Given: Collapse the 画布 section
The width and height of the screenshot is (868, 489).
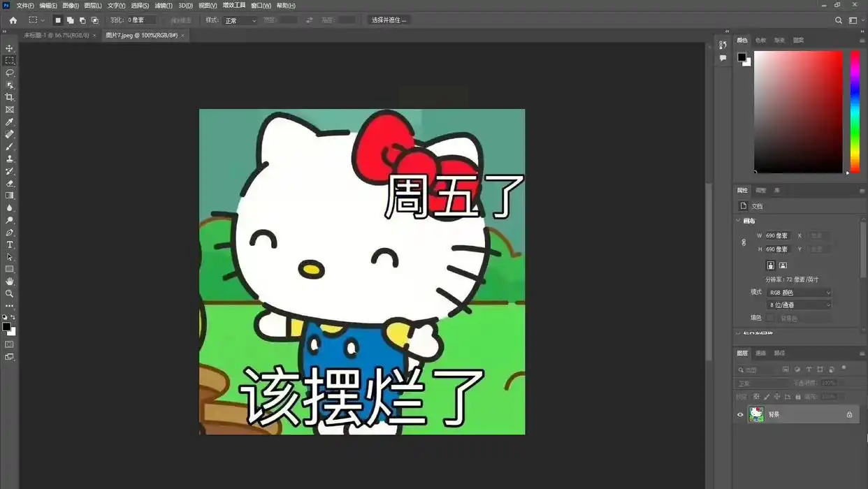Looking at the screenshot, I should (x=738, y=221).
